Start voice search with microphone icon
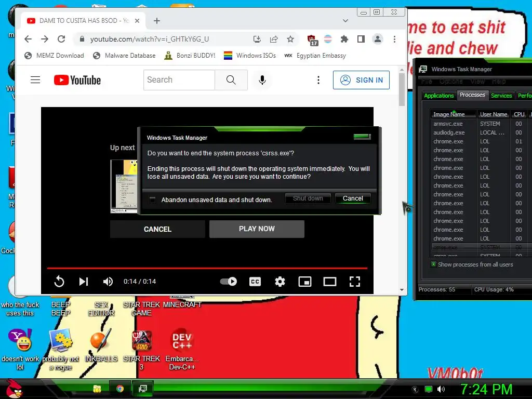532x399 pixels. pyautogui.click(x=262, y=80)
